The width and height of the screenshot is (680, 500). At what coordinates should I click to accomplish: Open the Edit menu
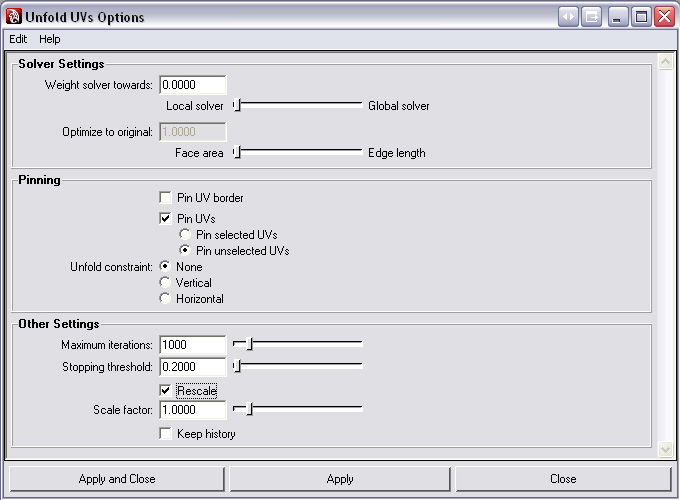coord(18,39)
